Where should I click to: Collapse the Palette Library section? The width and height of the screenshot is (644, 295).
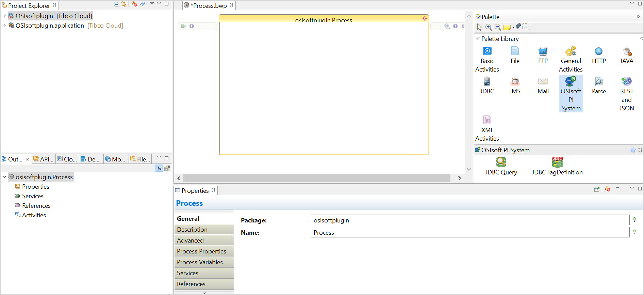pos(478,38)
